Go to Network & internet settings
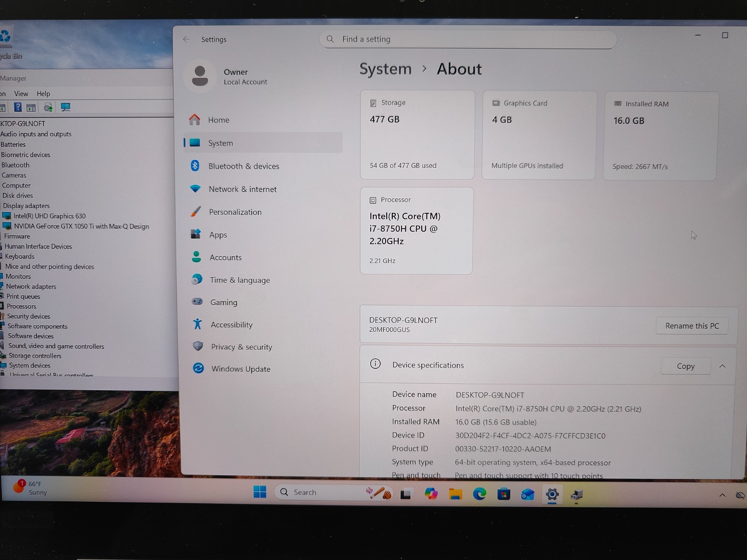This screenshot has width=747, height=560. 263,189
